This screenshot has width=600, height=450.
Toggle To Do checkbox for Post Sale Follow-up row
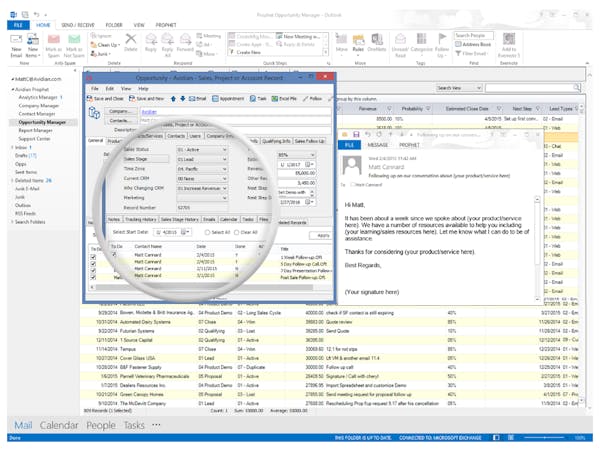pos(93,277)
